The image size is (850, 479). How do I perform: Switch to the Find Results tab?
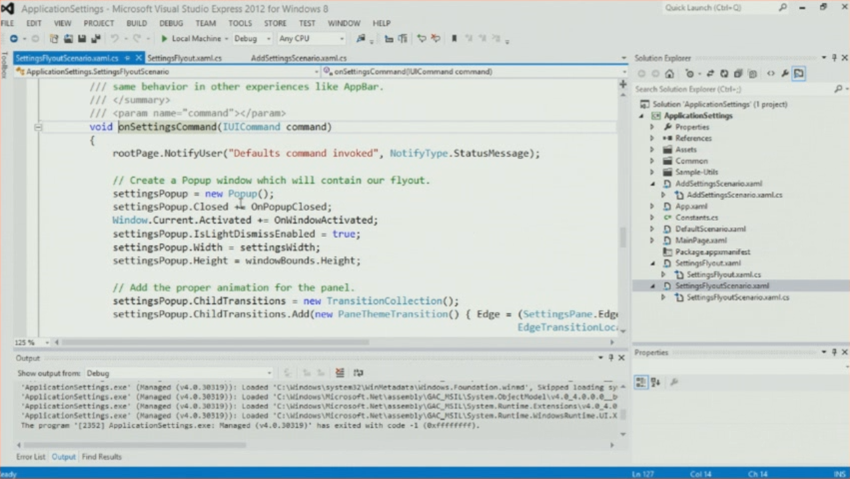coord(101,457)
